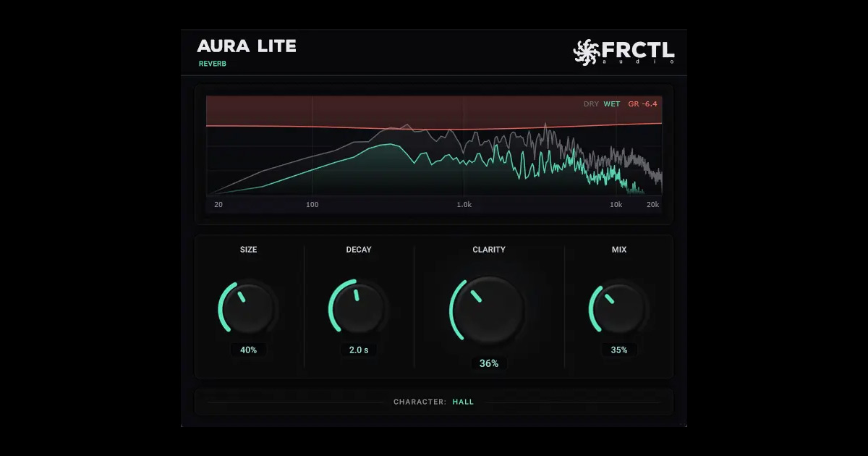Click the large Clarity knob
868x456 pixels.
(489, 309)
